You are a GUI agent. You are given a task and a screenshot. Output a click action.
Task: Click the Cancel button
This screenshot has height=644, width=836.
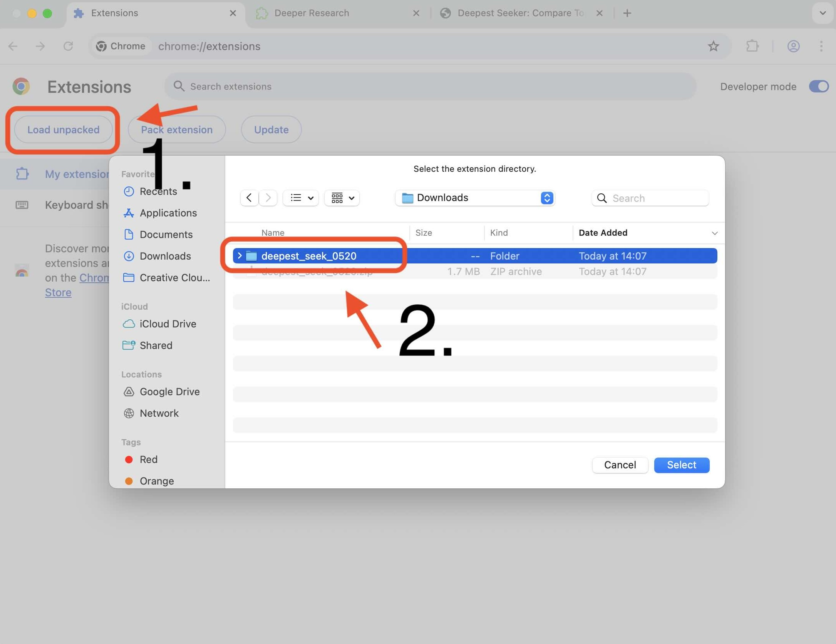(x=620, y=465)
